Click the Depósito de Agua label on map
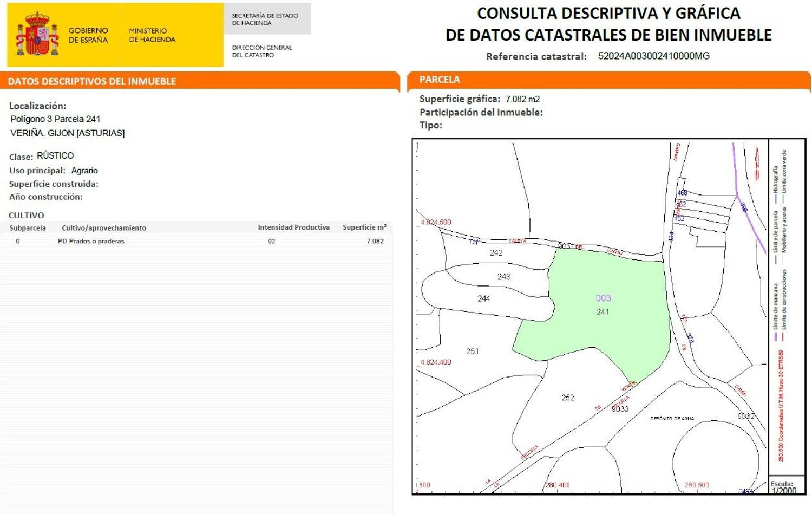812x514 pixels. point(672,419)
